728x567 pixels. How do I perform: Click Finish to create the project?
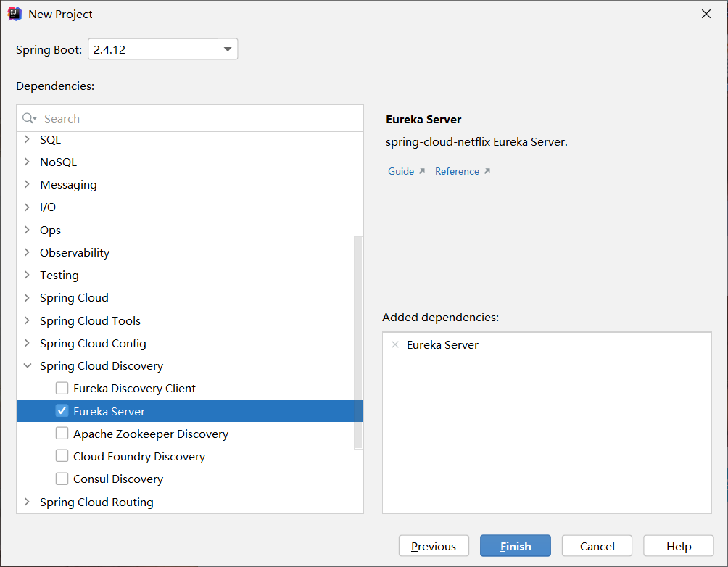point(516,546)
